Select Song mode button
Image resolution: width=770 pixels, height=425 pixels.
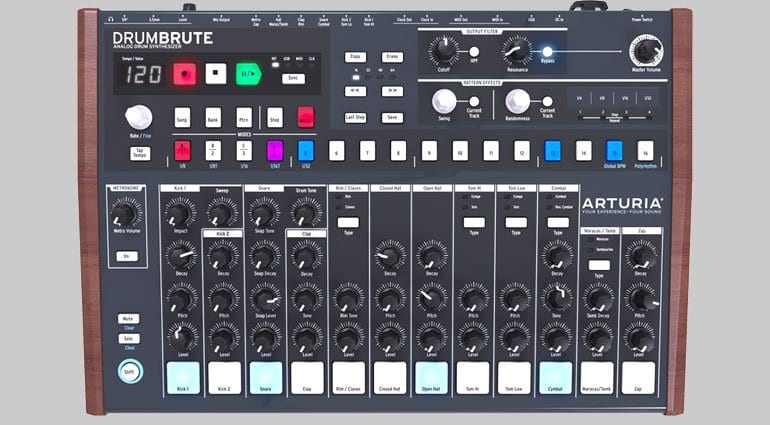tap(182, 118)
